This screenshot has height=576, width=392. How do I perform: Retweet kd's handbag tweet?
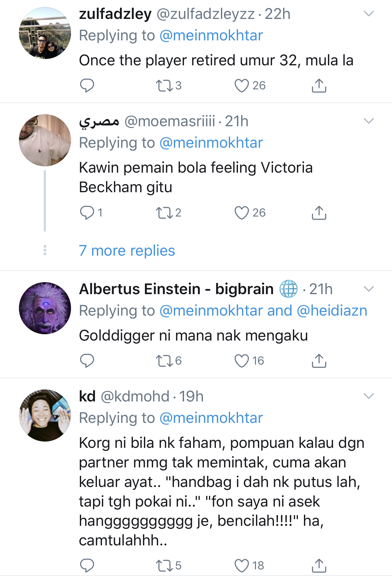pos(164,566)
